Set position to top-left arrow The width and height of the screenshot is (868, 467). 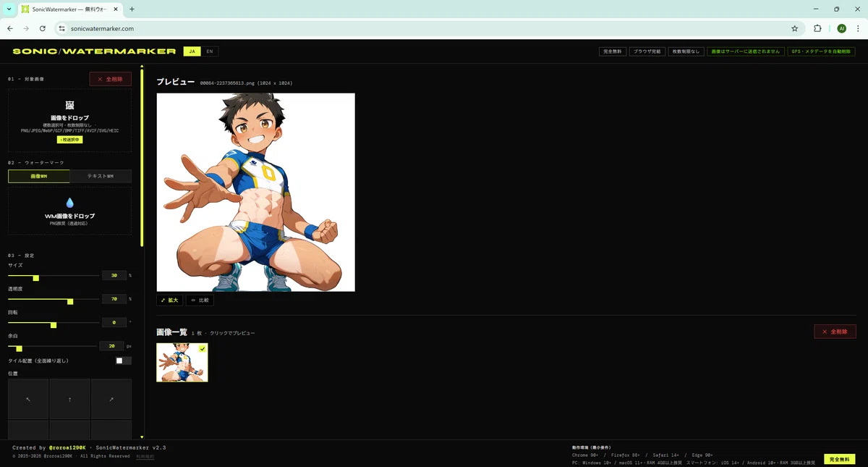[28, 399]
